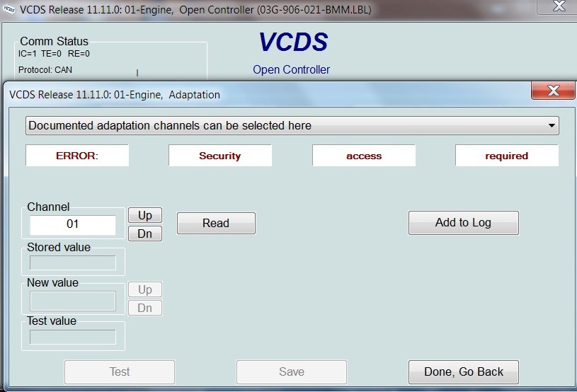This screenshot has width=577, height=392.
Task: Click the access message box
Action: pyautogui.click(x=364, y=156)
